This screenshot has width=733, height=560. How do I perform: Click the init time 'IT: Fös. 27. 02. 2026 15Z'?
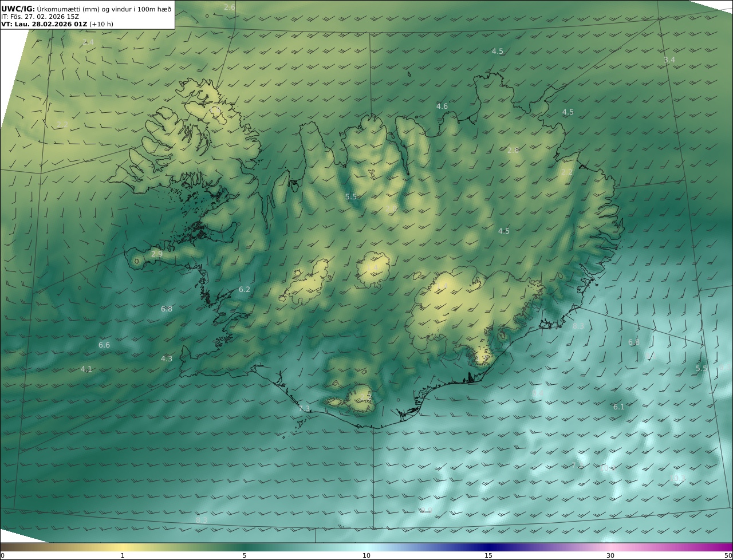coord(40,17)
